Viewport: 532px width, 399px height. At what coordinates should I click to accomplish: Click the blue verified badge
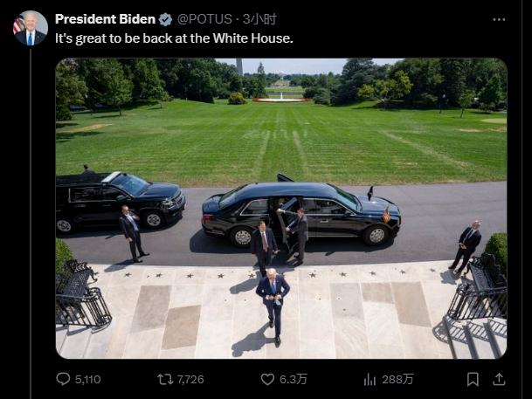point(165,20)
